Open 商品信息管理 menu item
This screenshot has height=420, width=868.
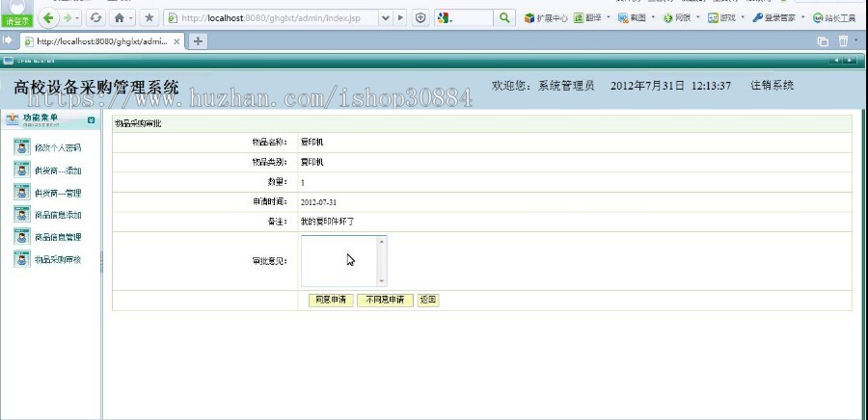pos(58,237)
